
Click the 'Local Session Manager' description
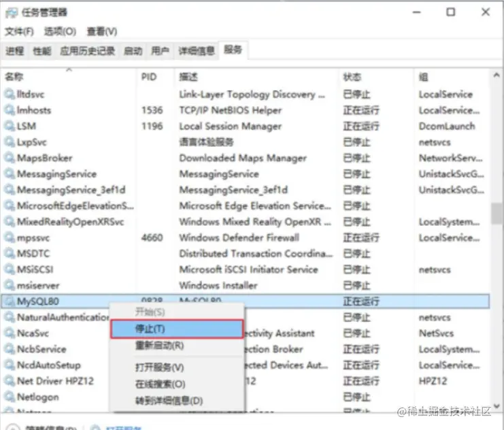[x=230, y=126]
